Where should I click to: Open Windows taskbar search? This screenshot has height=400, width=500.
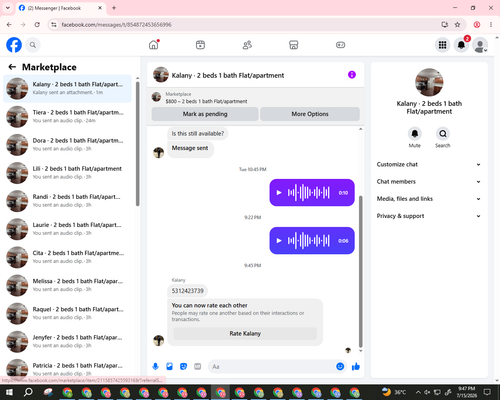28,392
